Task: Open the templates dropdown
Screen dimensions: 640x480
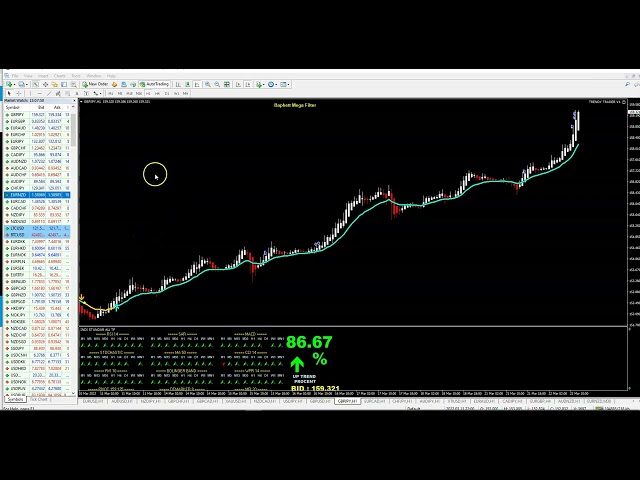Action: [286, 85]
